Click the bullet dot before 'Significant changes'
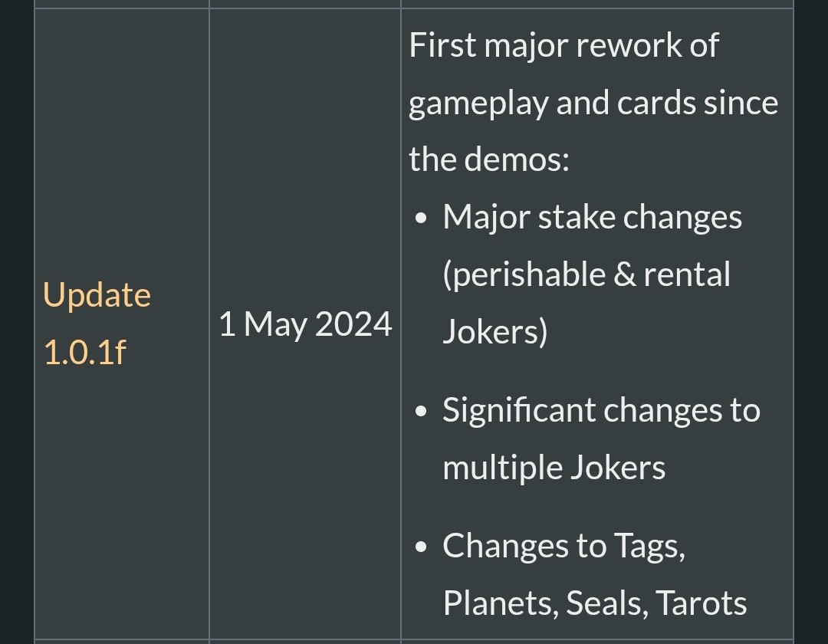This screenshot has width=828, height=644. [421, 411]
